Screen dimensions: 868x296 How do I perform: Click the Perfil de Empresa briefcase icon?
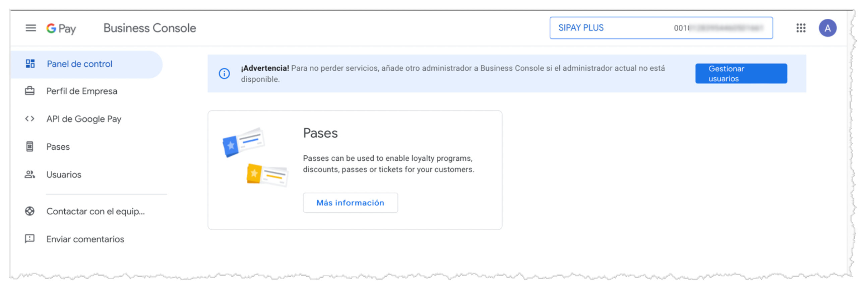coord(29,91)
